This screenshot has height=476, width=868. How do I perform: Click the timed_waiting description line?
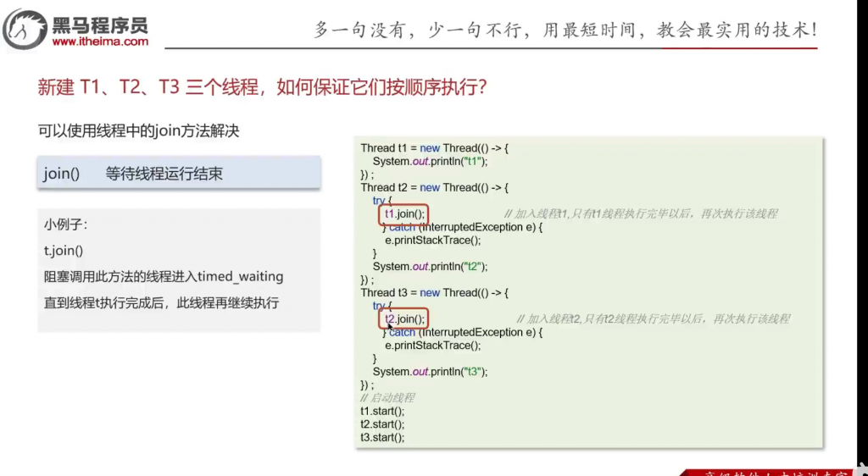(x=164, y=276)
